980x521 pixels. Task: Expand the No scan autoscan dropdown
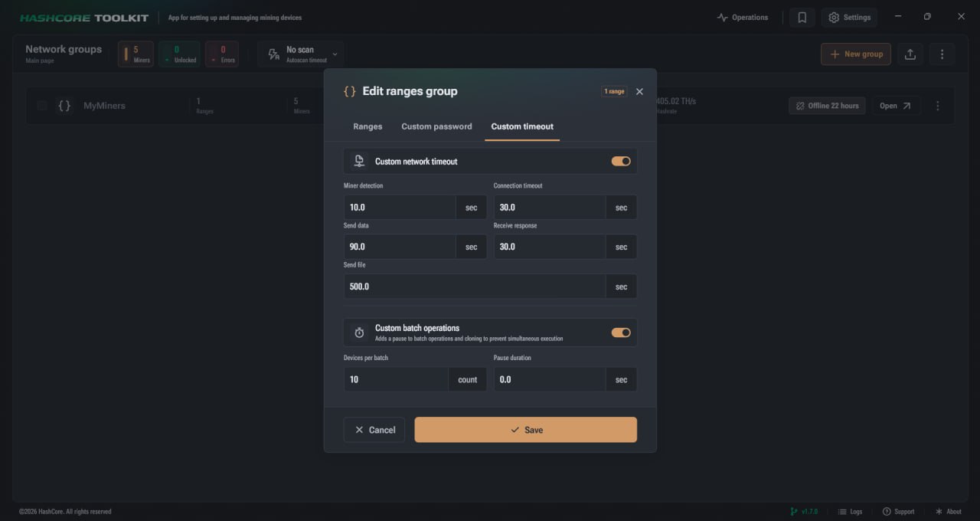point(335,54)
